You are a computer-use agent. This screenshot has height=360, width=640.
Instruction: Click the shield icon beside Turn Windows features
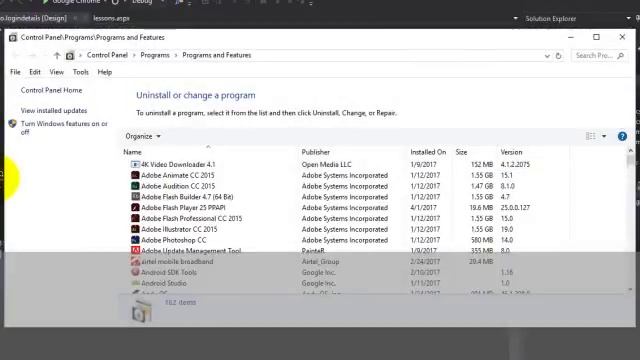click(x=13, y=124)
